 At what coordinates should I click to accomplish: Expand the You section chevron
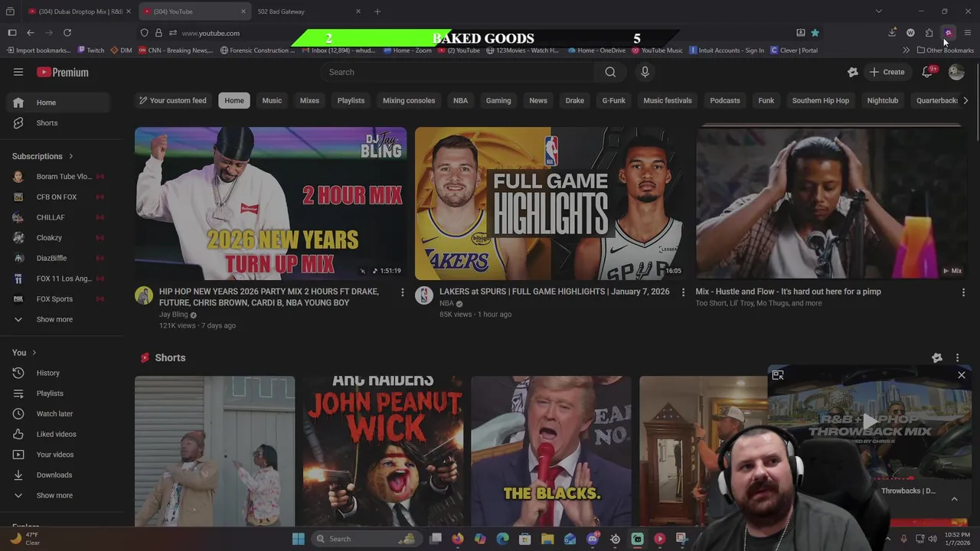click(x=35, y=353)
